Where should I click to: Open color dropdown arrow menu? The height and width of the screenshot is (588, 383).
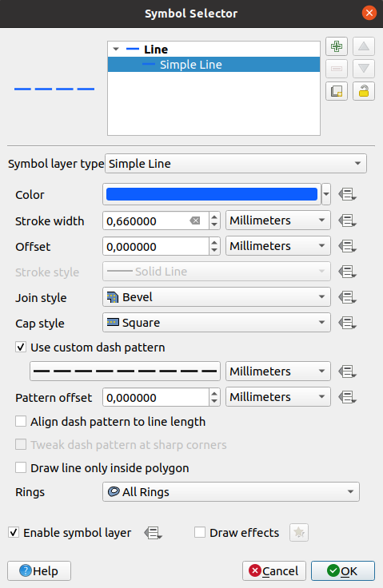pos(326,194)
